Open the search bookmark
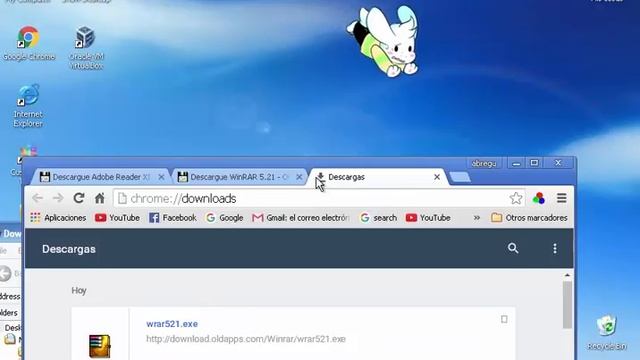This screenshot has height=360, width=640. coord(378,218)
